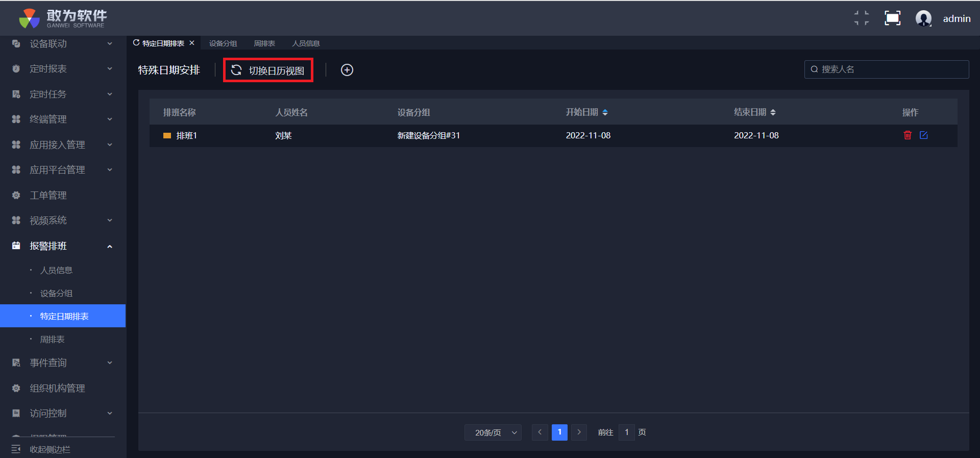The height and width of the screenshot is (458, 980).
Task: Focus the 搜索人名 search field
Action: pos(887,69)
